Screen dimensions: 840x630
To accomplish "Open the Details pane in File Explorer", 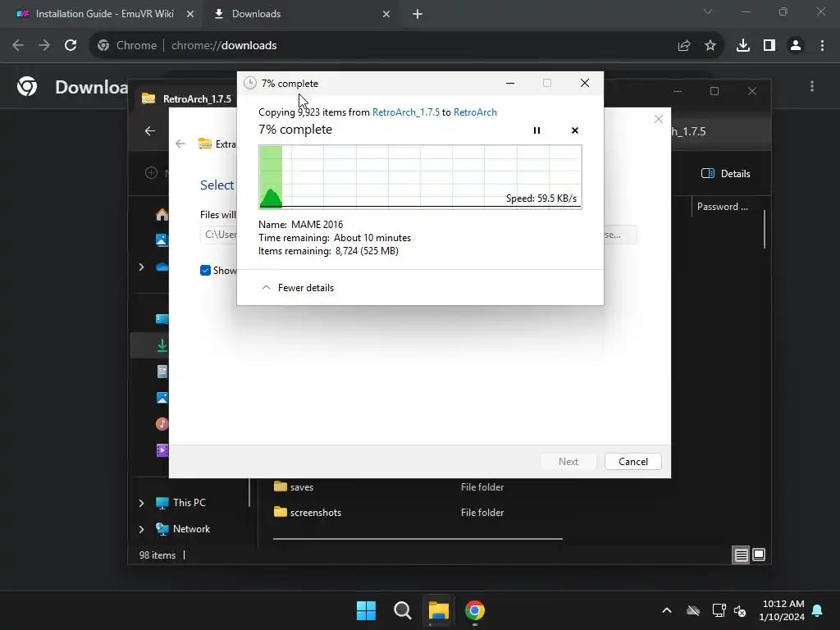I will (726, 174).
